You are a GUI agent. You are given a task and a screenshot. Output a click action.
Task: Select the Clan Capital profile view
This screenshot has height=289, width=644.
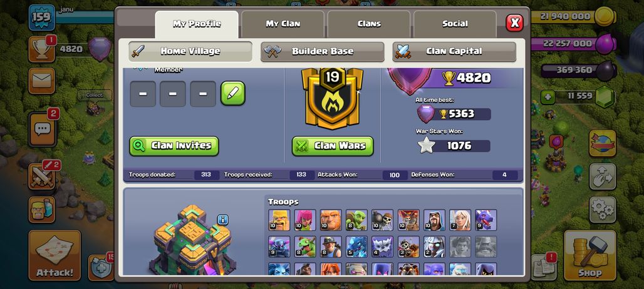click(x=454, y=52)
